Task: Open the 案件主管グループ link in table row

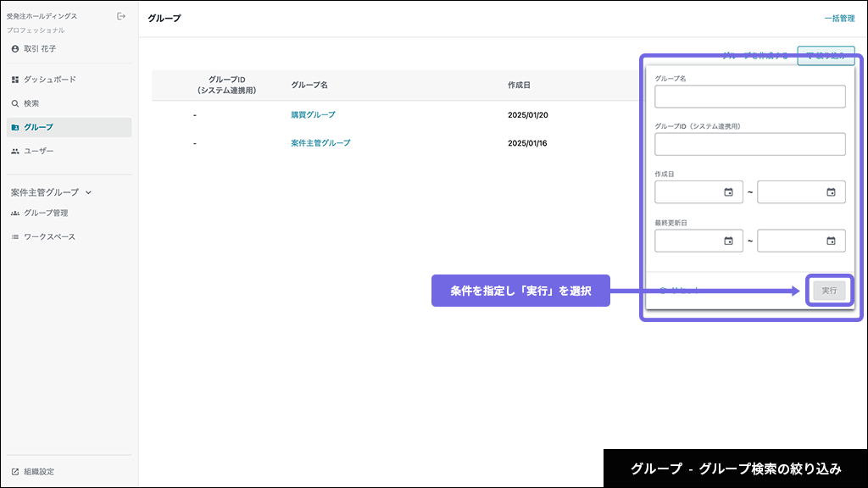Action: 320,142
